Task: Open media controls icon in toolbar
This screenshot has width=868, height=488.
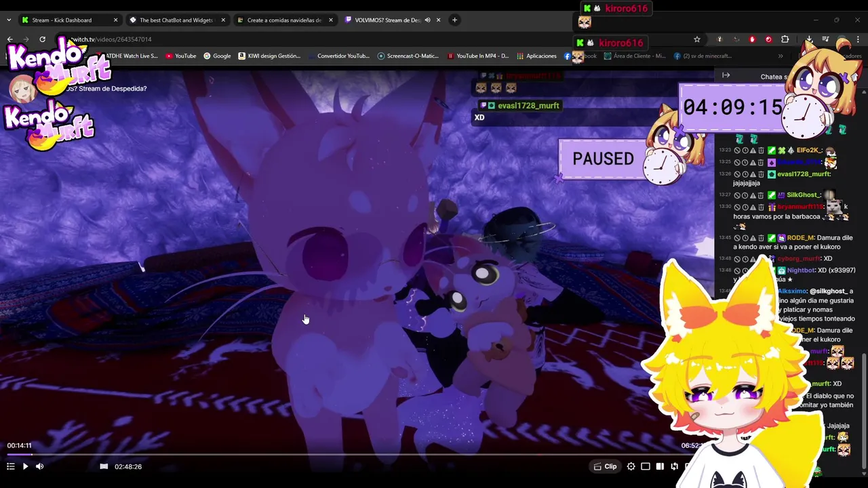Action: tap(825, 39)
